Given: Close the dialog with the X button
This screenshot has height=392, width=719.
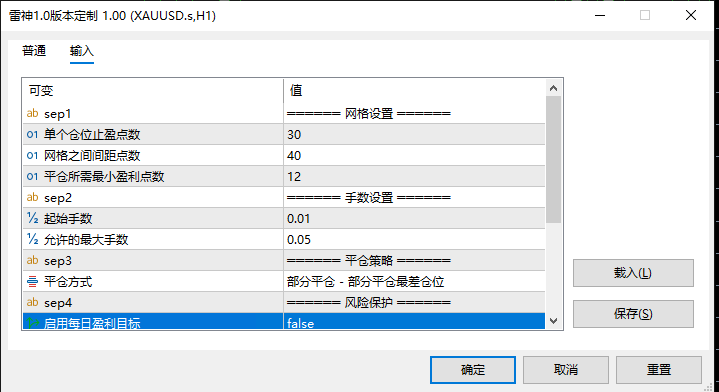Looking at the screenshot, I should [x=691, y=15].
